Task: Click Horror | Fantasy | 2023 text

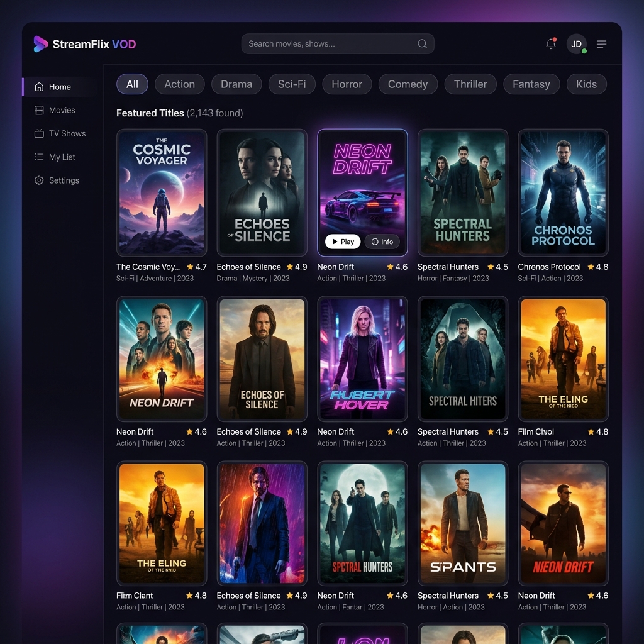Action: (x=453, y=279)
